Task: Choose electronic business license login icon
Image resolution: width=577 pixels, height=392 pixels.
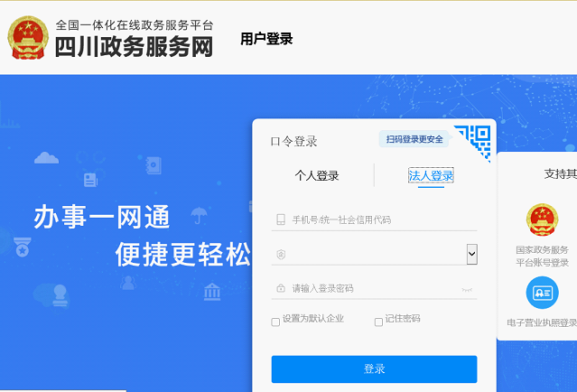Action: click(x=542, y=293)
